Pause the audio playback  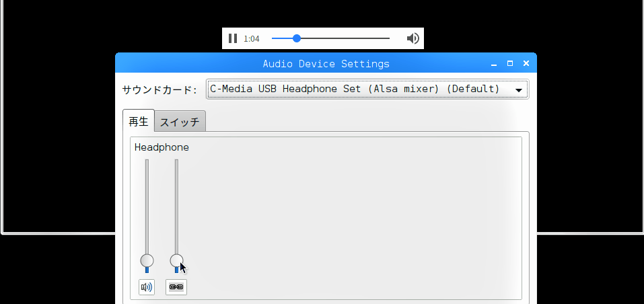click(x=233, y=38)
